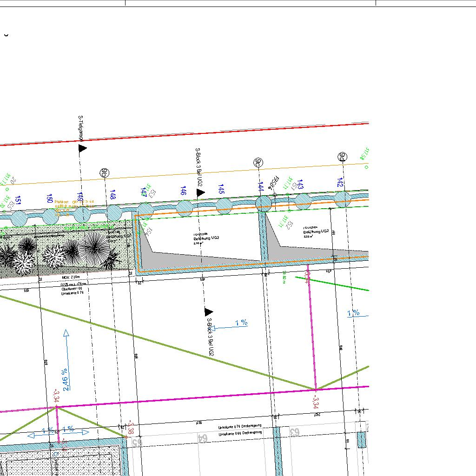
Task: Select the S-Tiefgarage section marker arrow
Action: (x=83, y=149)
